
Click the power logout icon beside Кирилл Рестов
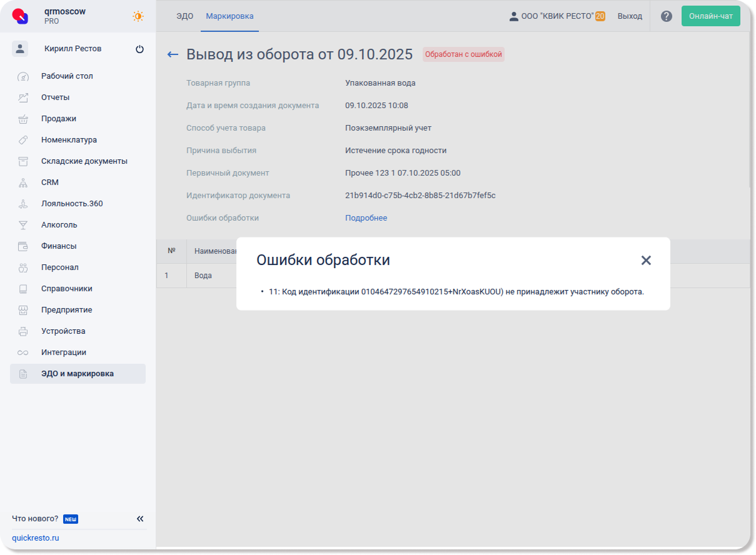click(139, 49)
